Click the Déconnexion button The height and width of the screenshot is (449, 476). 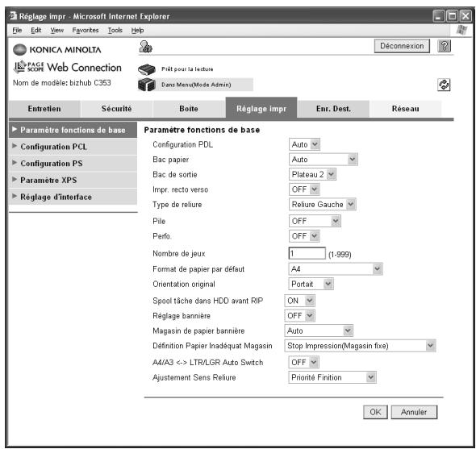coord(402,46)
